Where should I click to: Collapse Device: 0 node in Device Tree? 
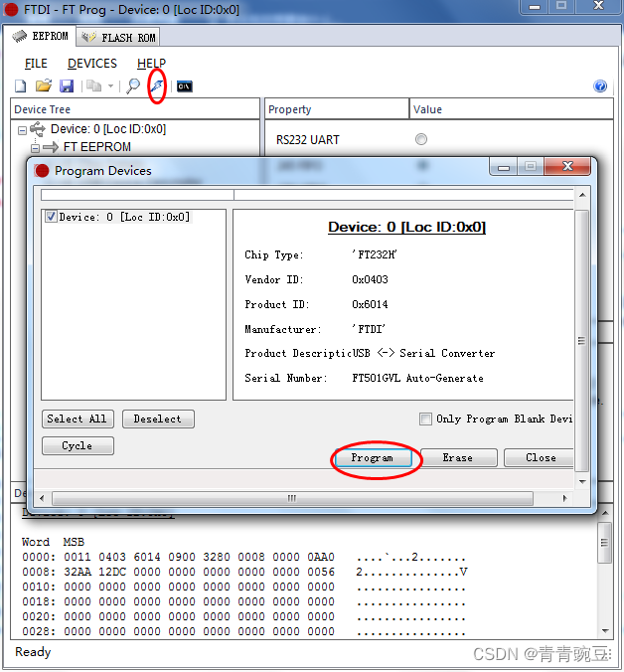pos(22,130)
